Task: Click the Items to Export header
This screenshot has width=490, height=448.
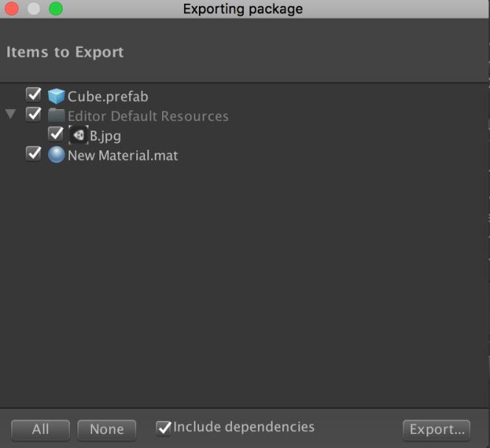Action: click(65, 52)
